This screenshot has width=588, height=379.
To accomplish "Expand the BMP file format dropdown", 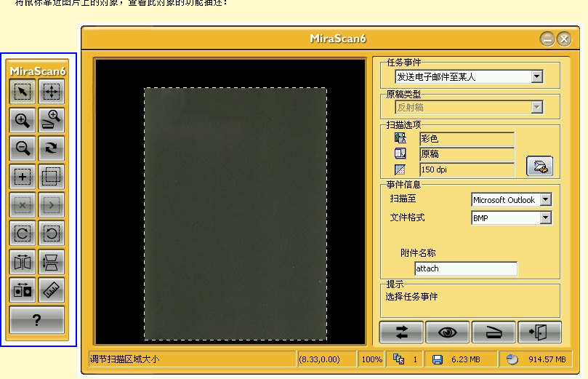I will coord(546,218).
